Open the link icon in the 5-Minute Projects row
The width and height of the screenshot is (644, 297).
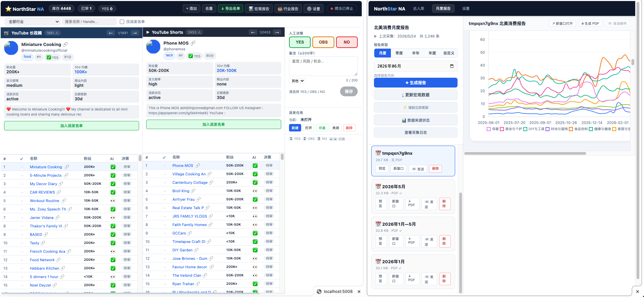click(x=66, y=175)
